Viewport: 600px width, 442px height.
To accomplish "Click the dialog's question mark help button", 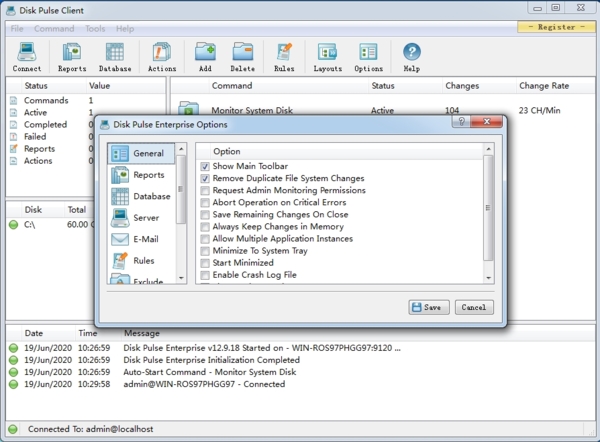I will (461, 122).
